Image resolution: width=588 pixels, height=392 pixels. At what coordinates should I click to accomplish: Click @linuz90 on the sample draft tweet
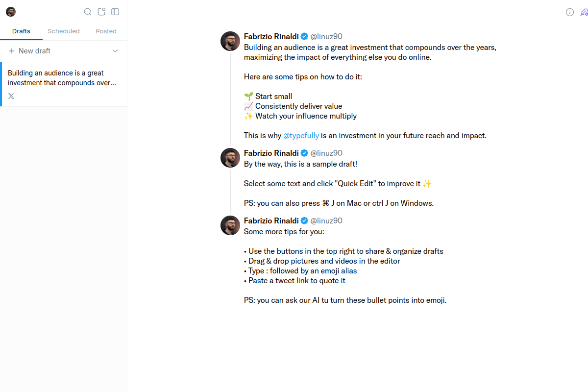click(x=326, y=152)
